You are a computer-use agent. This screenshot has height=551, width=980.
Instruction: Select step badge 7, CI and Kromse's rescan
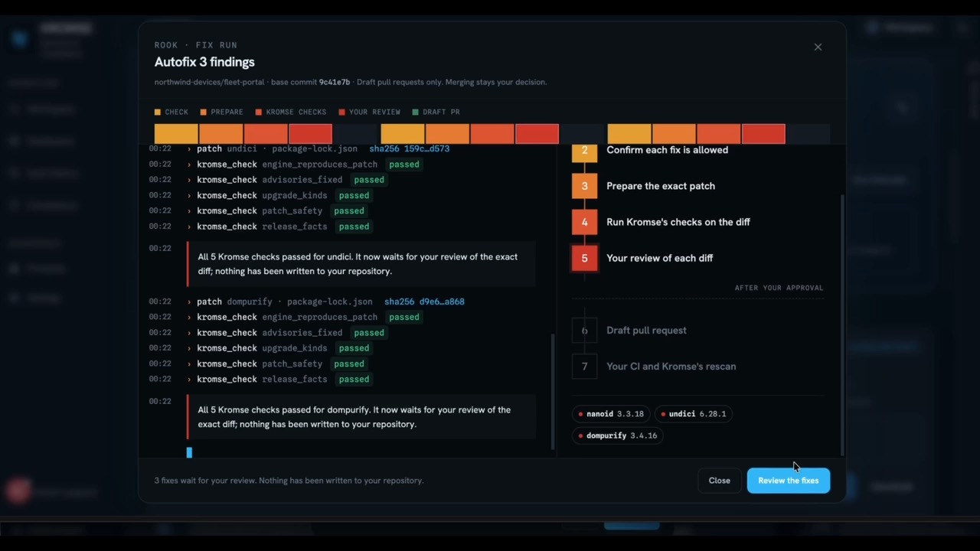(584, 367)
